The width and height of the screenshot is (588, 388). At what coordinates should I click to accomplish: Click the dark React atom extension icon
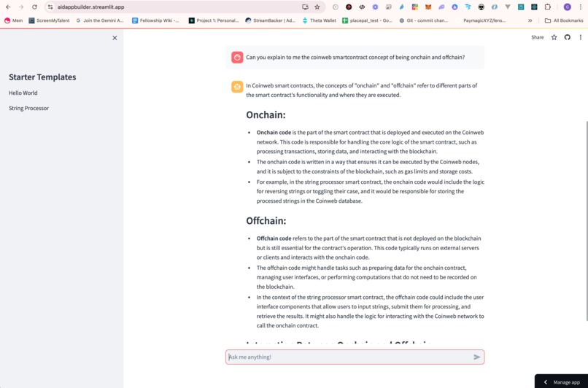[534, 7]
